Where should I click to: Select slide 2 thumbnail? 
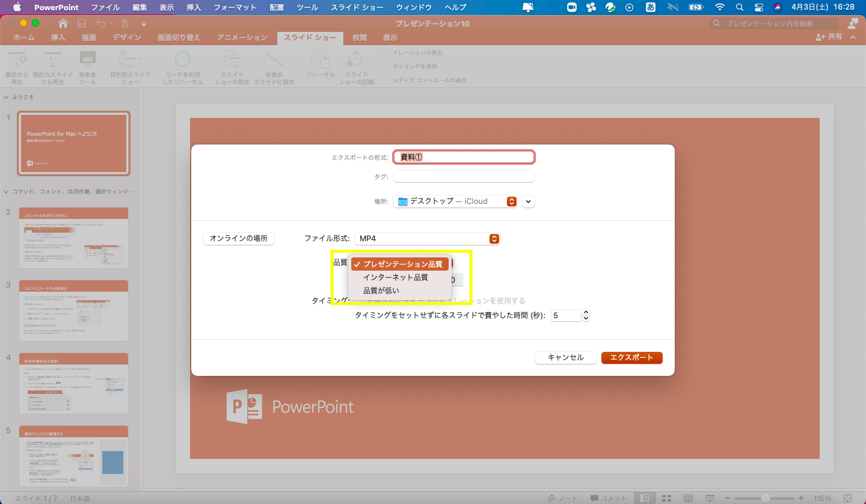click(73, 237)
